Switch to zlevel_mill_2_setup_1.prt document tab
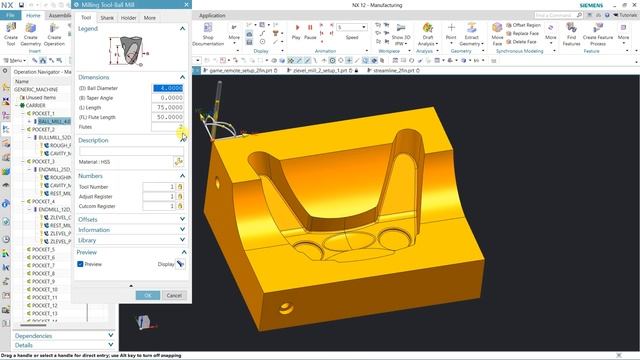The width and height of the screenshot is (640, 360). click(322, 70)
